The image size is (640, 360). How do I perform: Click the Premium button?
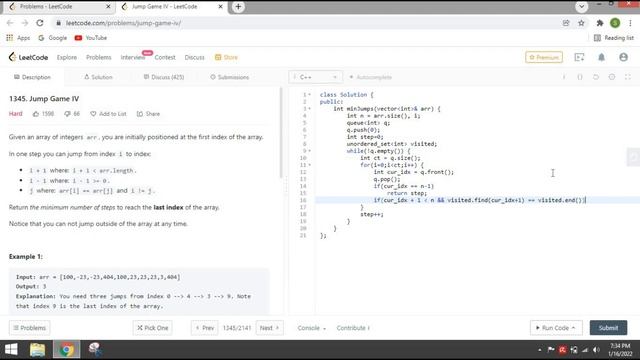[x=544, y=57]
